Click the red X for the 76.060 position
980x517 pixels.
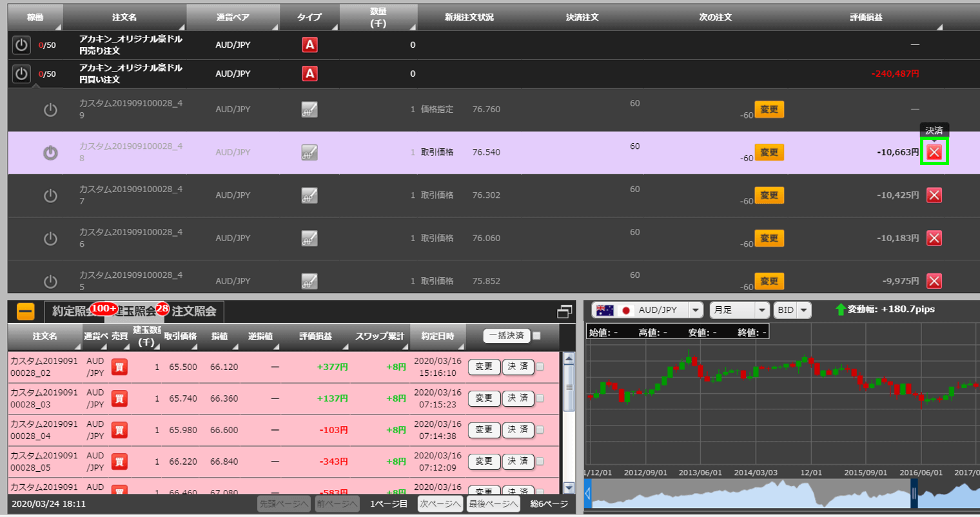934,239
